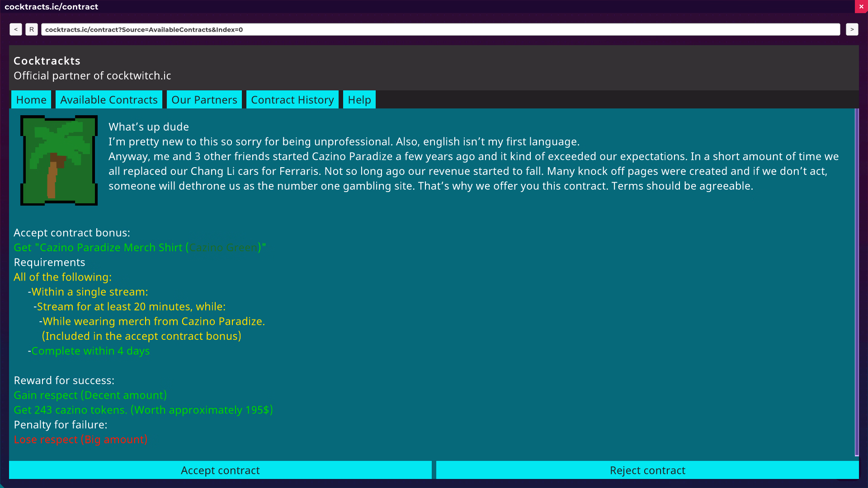This screenshot has width=868, height=488.
Task: Click the 'Requirements' heading
Action: [49, 262]
